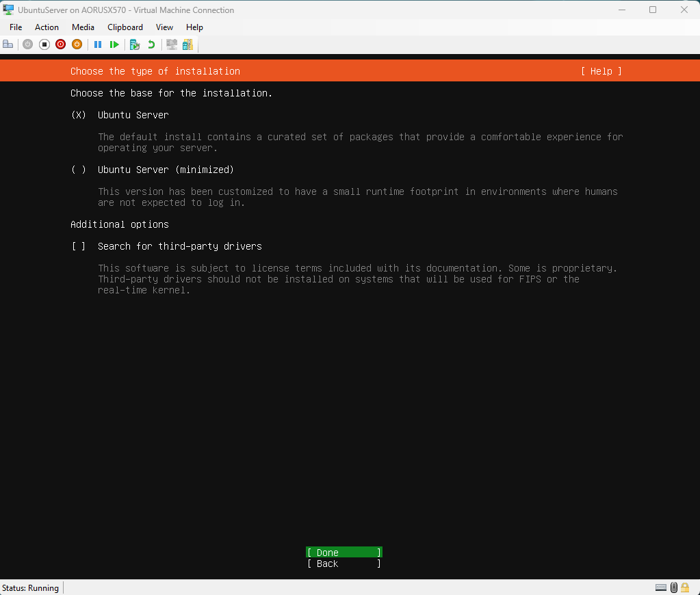The height and width of the screenshot is (595, 700).
Task: Click the green Done button
Action: pyautogui.click(x=343, y=553)
